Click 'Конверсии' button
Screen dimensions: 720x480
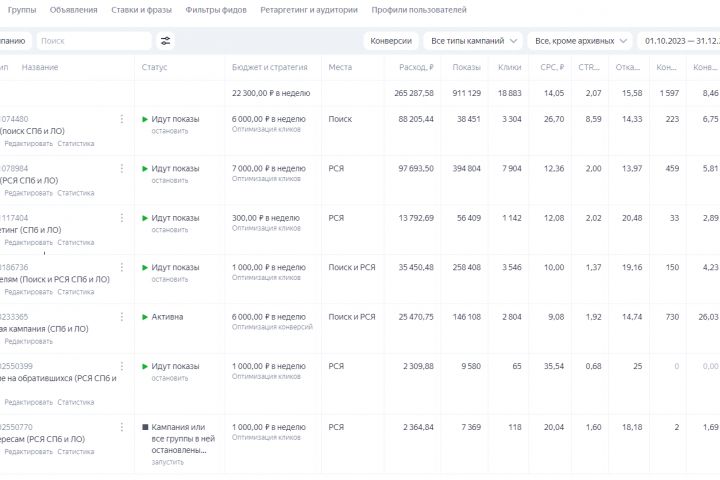[390, 41]
